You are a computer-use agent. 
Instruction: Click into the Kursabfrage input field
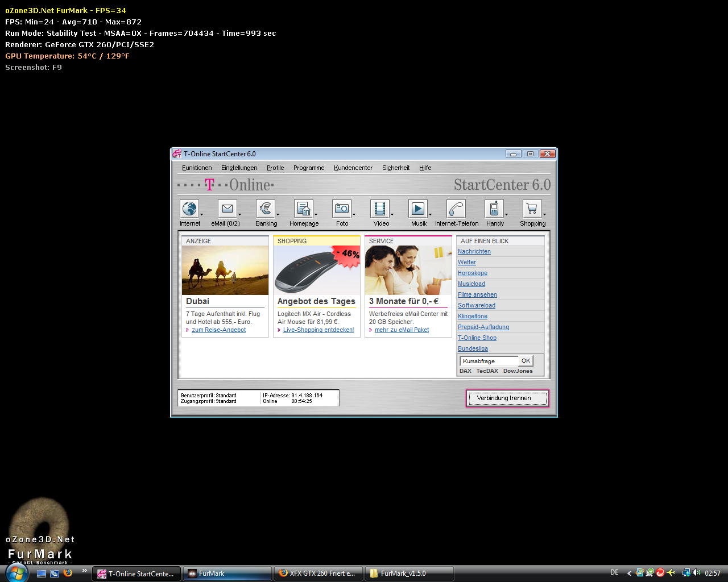pyautogui.click(x=489, y=361)
